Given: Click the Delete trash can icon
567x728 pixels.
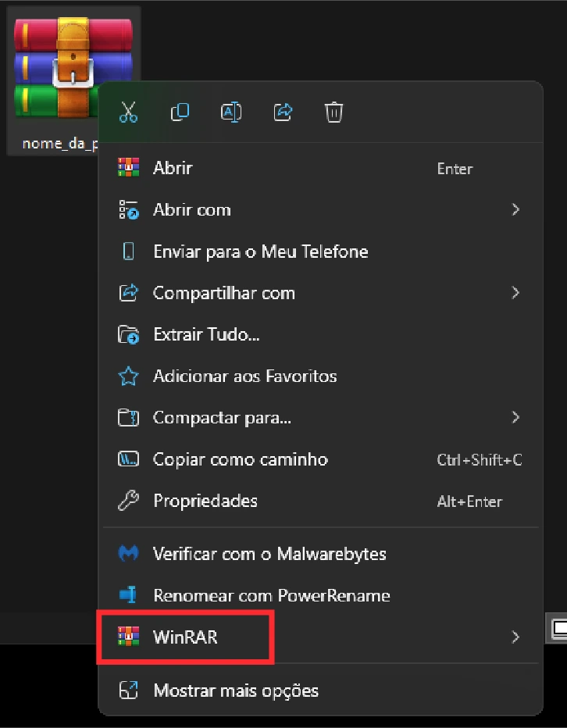Looking at the screenshot, I should pyautogui.click(x=333, y=112).
